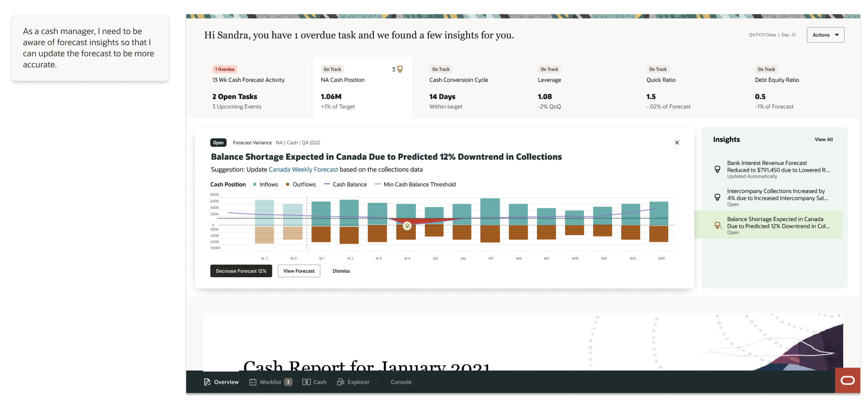The height and width of the screenshot is (413, 868).
Task: Click the Oracle red logo button
Action: click(847, 380)
